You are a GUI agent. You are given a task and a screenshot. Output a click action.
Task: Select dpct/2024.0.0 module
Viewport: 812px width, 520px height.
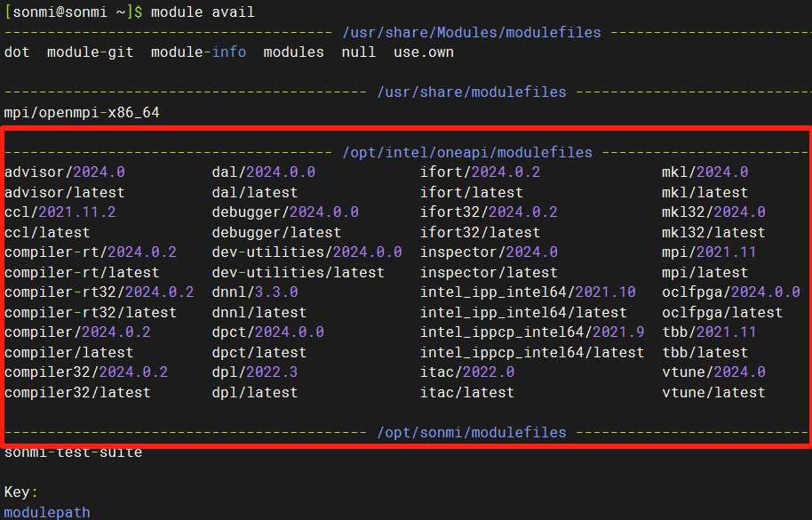click(267, 332)
